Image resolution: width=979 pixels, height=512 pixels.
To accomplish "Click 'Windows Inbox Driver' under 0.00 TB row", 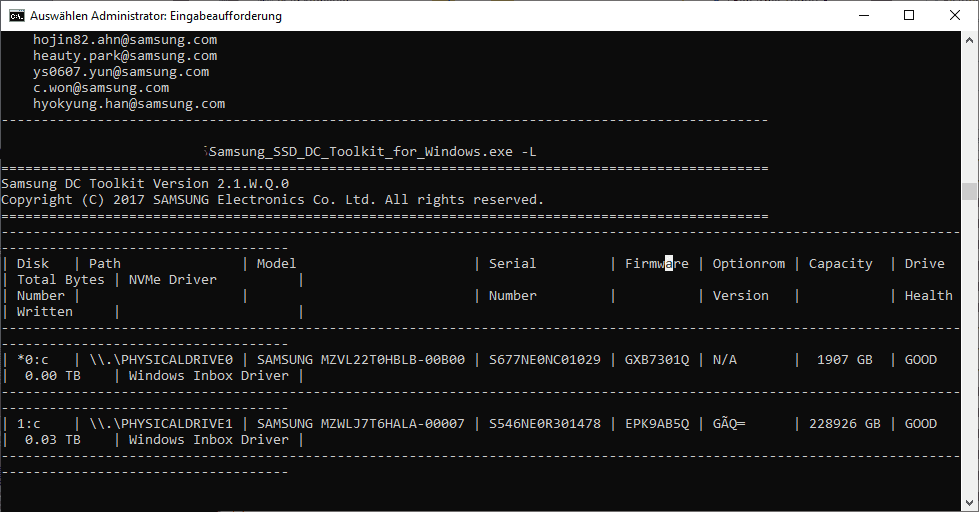I will click(x=209, y=376).
